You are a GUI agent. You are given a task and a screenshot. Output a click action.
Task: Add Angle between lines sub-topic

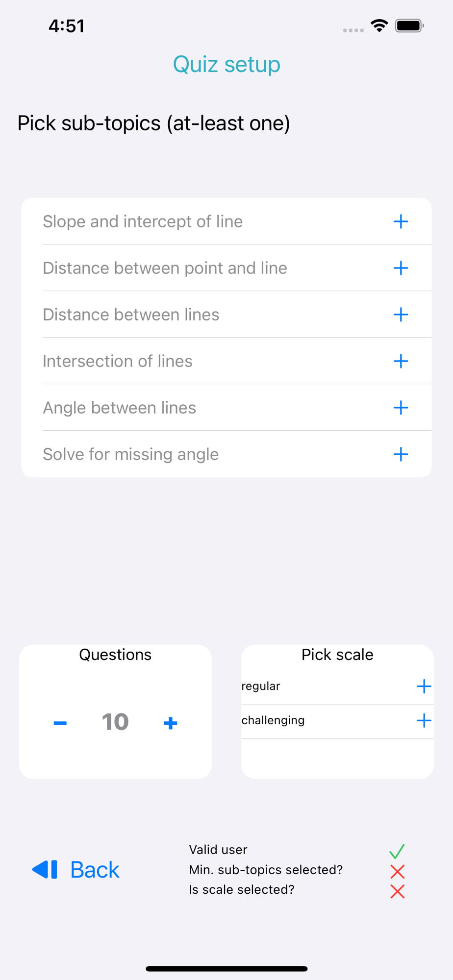tap(401, 408)
